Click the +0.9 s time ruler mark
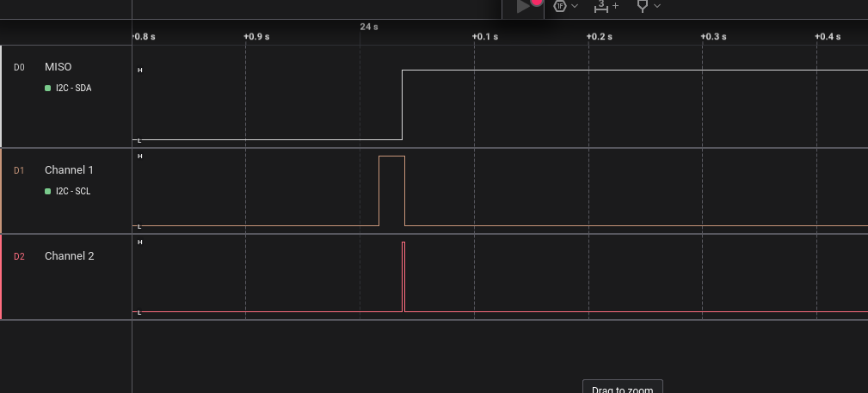The image size is (868, 393). (x=256, y=36)
